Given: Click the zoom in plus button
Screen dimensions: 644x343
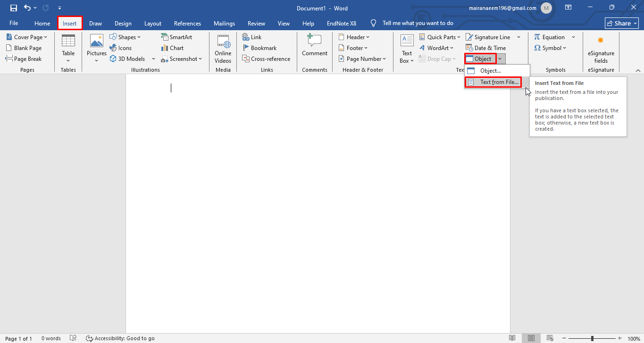Looking at the screenshot, I should [620, 338].
